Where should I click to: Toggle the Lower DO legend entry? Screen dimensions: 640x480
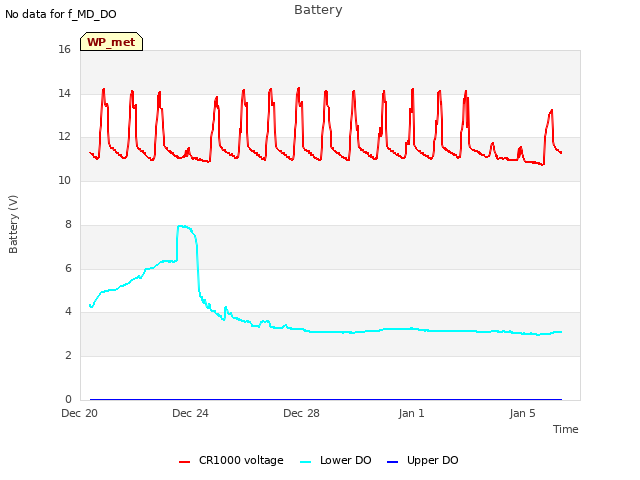coord(336,460)
